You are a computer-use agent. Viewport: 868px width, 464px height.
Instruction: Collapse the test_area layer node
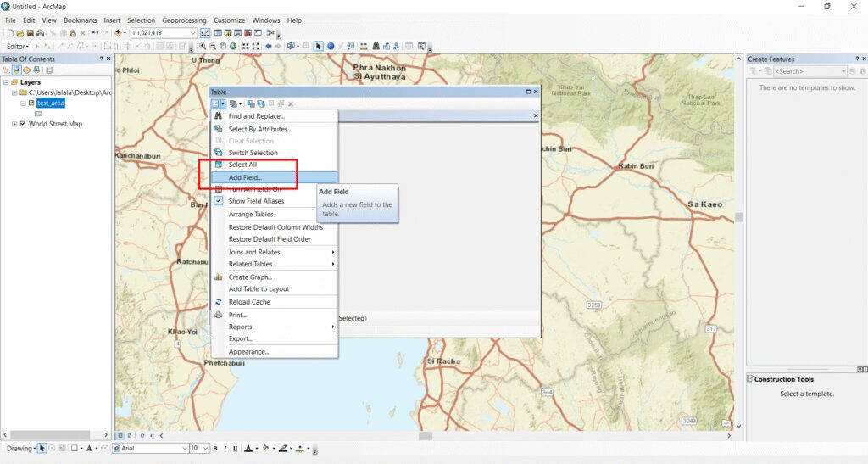23,103
